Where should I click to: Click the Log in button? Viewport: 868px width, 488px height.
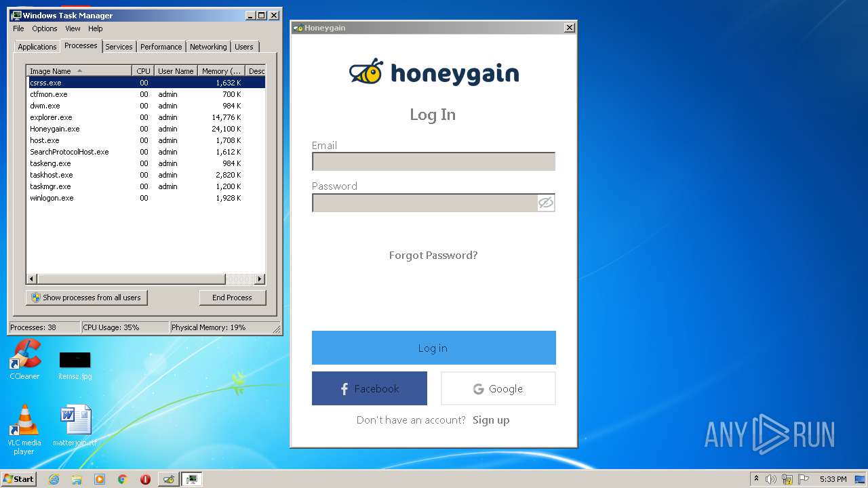434,348
